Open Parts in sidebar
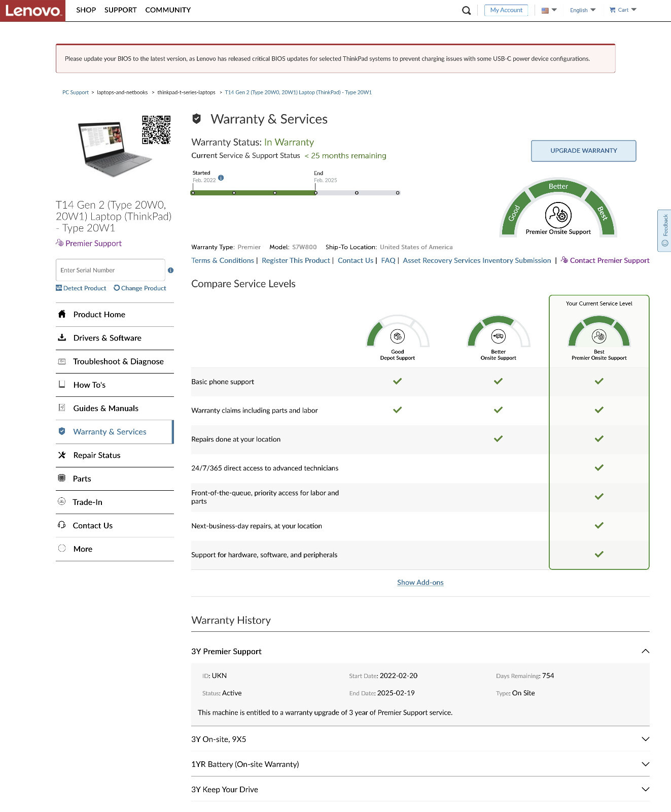Viewport: 671px width, 812px height. [115, 479]
